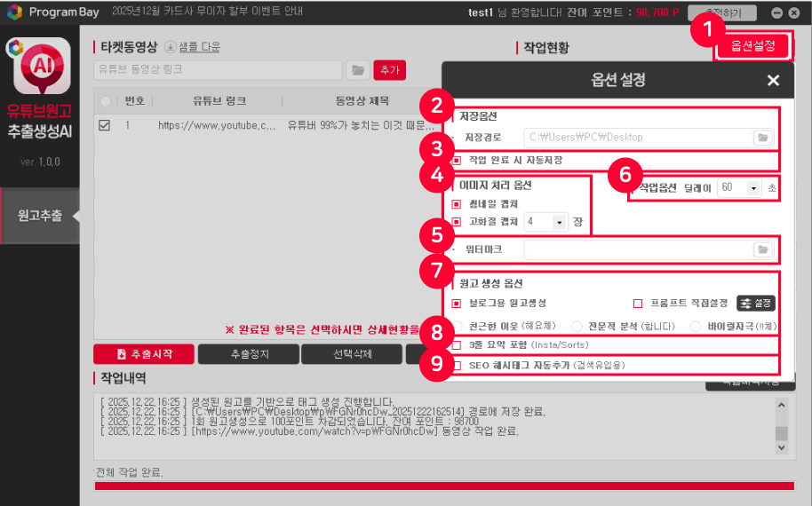The height and width of the screenshot is (506, 812).
Task: Click the 유튜브원고 추출생성AI app logo
Action: (38, 69)
